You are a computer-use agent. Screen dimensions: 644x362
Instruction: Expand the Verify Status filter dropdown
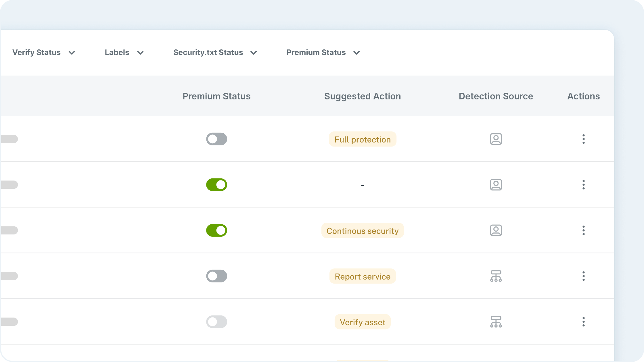point(44,53)
